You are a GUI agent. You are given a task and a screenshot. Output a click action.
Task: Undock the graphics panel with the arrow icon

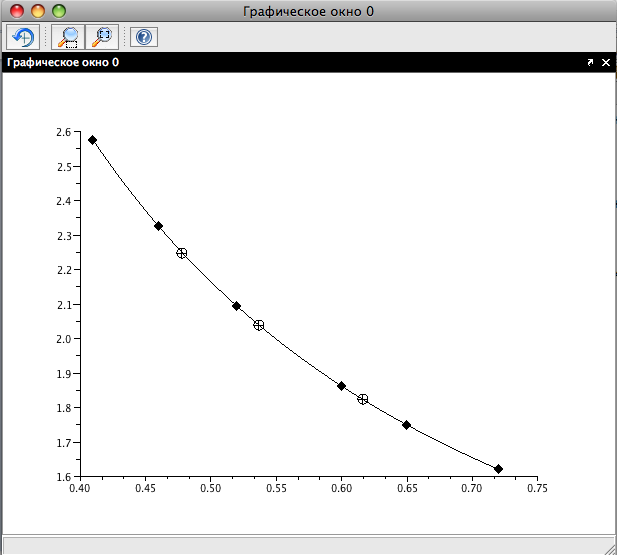tap(590, 62)
